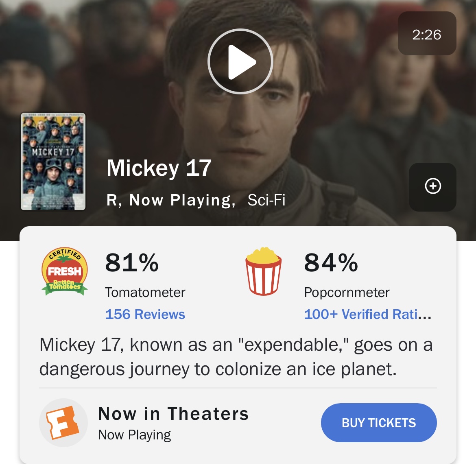Open the 156 Reviews link
Viewport: 476px width, 474px height.
pyautogui.click(x=145, y=315)
